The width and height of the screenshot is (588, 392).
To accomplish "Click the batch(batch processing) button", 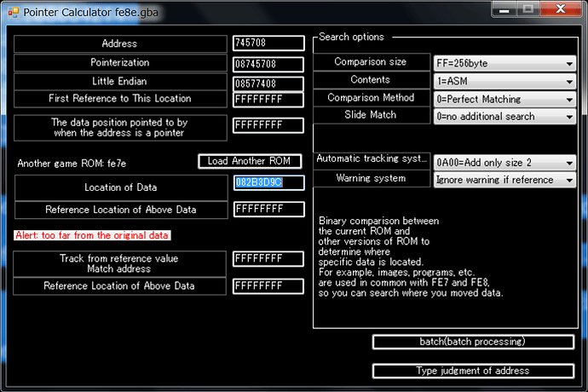I will (x=473, y=342).
